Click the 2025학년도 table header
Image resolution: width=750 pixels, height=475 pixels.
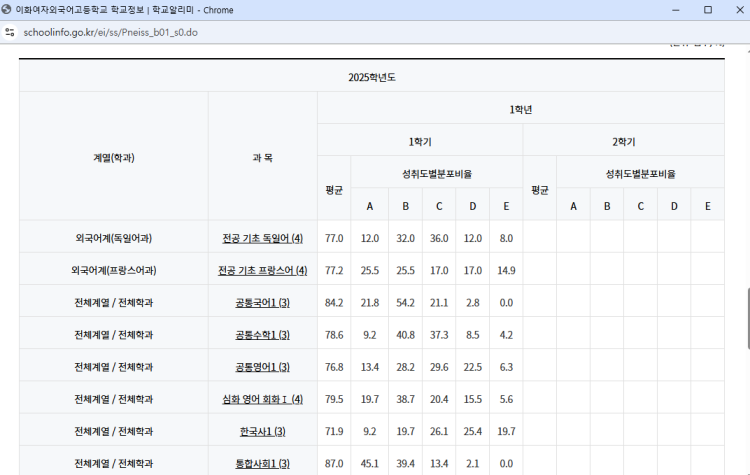click(x=371, y=76)
